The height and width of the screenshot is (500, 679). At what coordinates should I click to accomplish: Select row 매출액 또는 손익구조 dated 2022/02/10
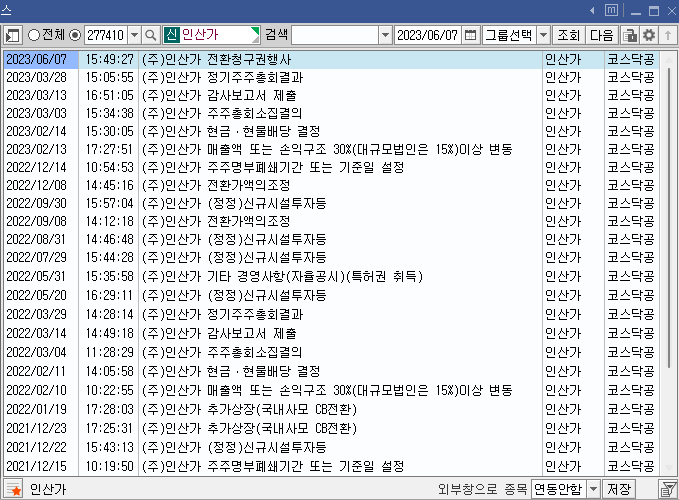[331, 390]
